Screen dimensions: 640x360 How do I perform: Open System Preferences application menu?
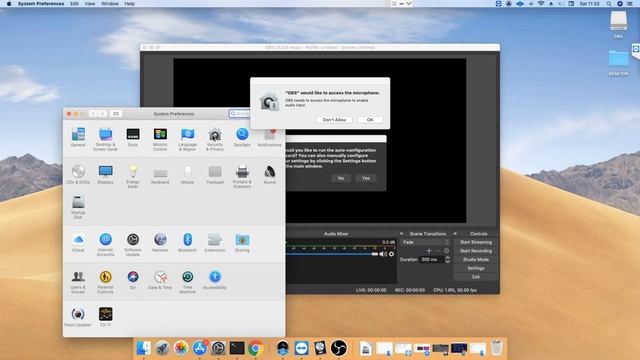[x=41, y=4]
